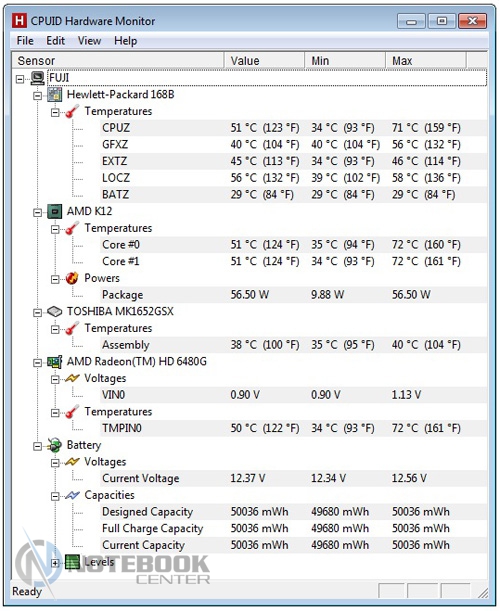Click the FUJI computer icon
Screen dimensions: 500x611
pos(37,78)
